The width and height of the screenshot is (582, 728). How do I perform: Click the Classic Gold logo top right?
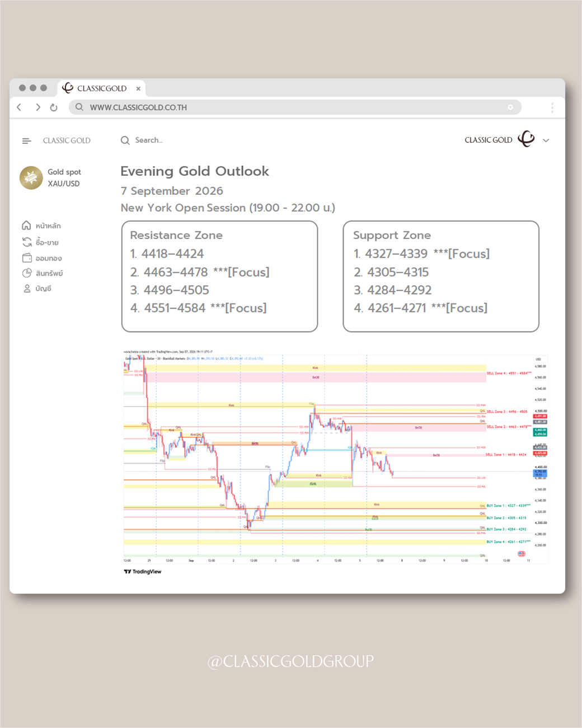point(526,139)
